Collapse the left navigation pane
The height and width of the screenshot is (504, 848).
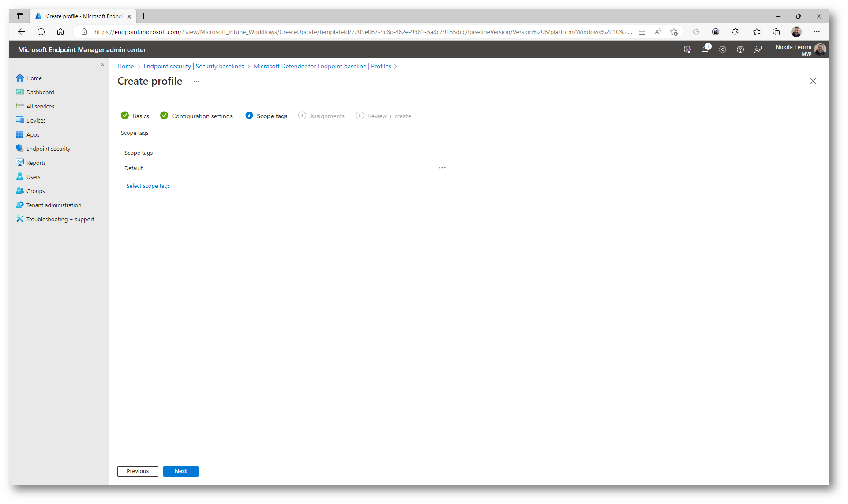point(102,64)
